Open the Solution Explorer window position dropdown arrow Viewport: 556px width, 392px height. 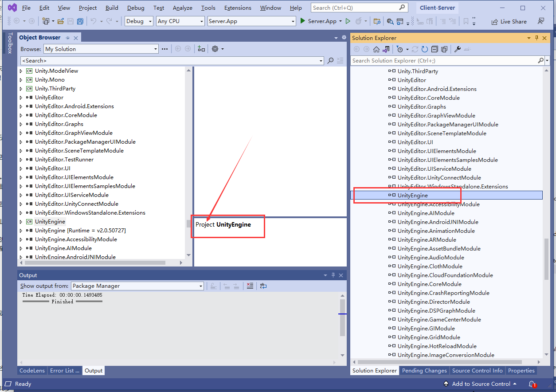(x=529, y=38)
